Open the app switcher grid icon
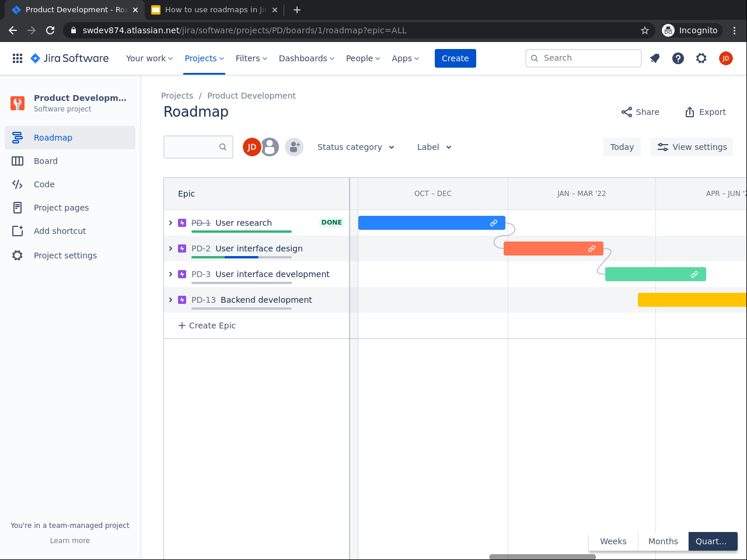Image resolution: width=747 pixels, height=560 pixels. tap(18, 58)
